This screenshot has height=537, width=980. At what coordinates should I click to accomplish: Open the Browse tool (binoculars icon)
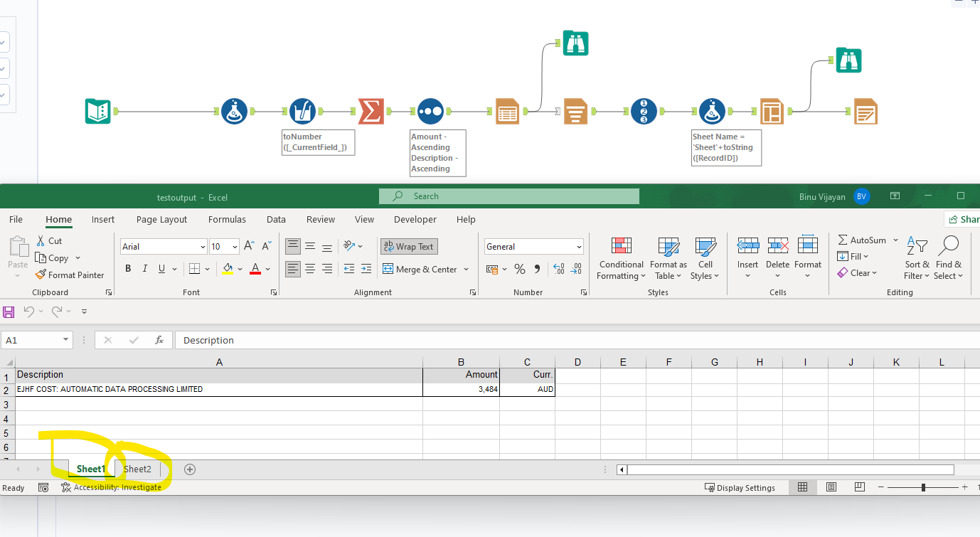point(575,43)
